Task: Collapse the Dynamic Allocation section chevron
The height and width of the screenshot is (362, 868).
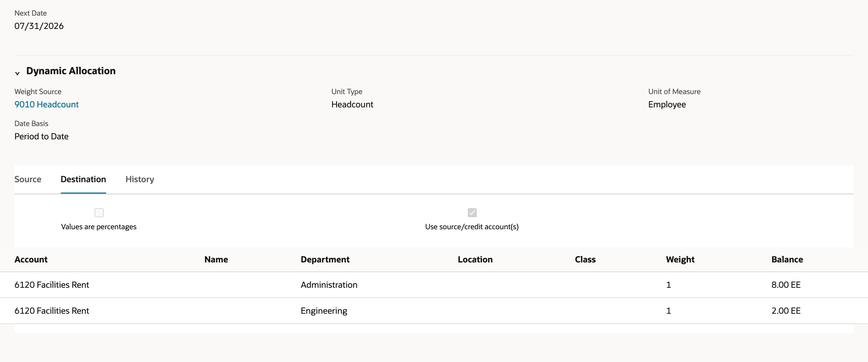Action: tap(17, 73)
